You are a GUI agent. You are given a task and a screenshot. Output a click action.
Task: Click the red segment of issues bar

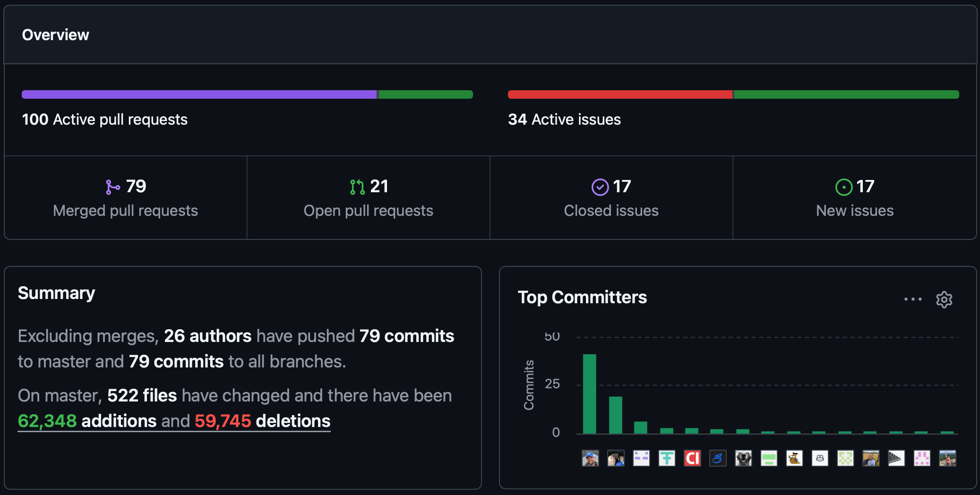(619, 94)
